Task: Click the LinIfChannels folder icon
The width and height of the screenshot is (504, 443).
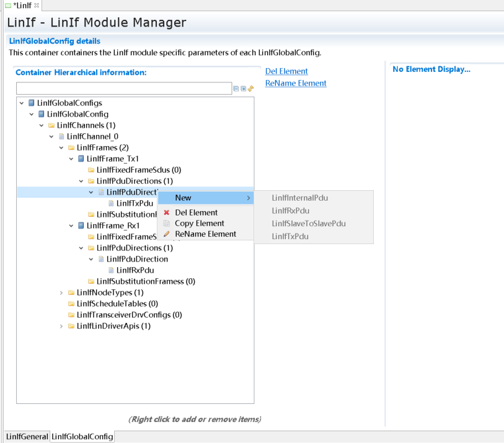Action: coord(51,125)
